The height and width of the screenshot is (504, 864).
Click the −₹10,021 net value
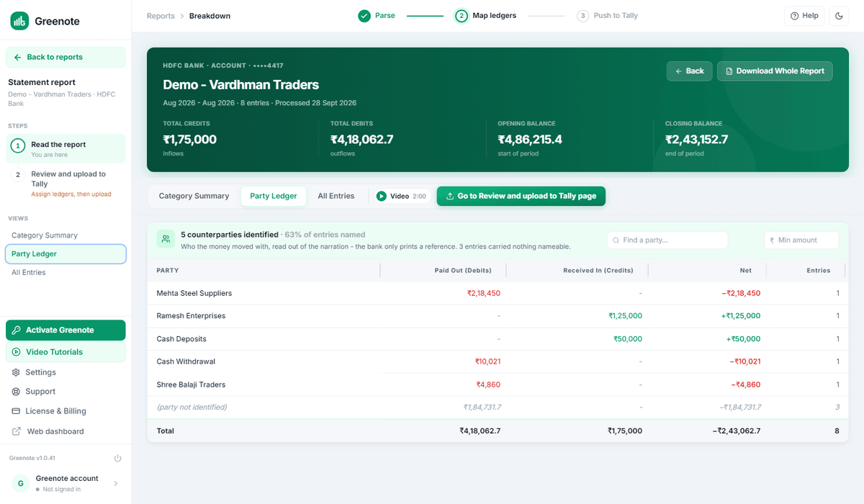744,361
